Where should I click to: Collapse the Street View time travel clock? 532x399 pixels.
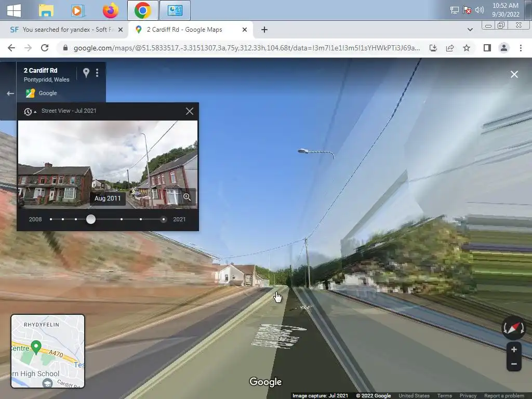[30, 111]
